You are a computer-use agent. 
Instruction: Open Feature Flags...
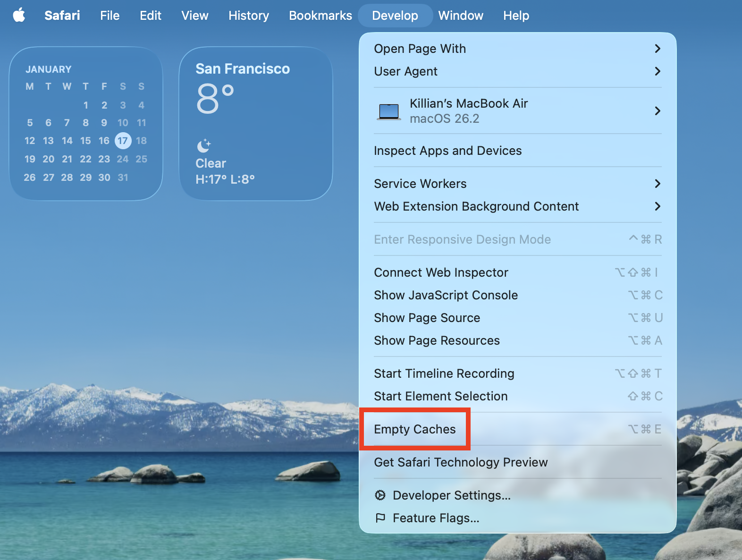pyautogui.click(x=518, y=518)
